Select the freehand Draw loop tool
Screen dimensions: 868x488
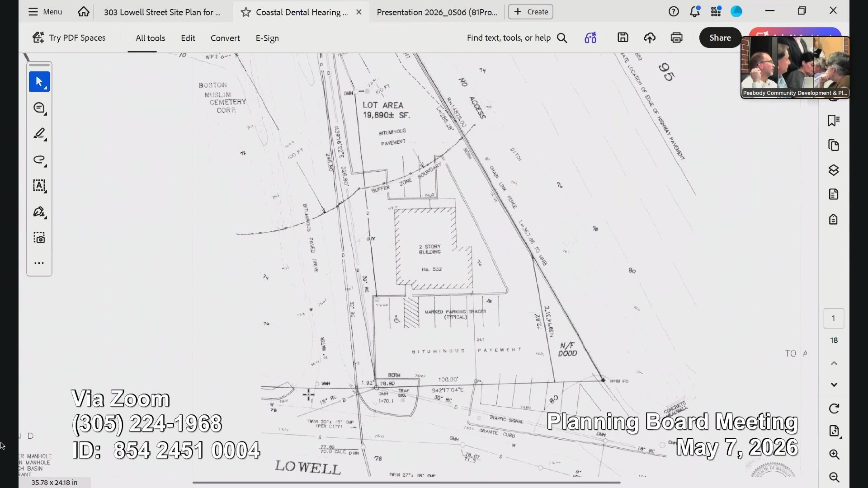coord(39,160)
